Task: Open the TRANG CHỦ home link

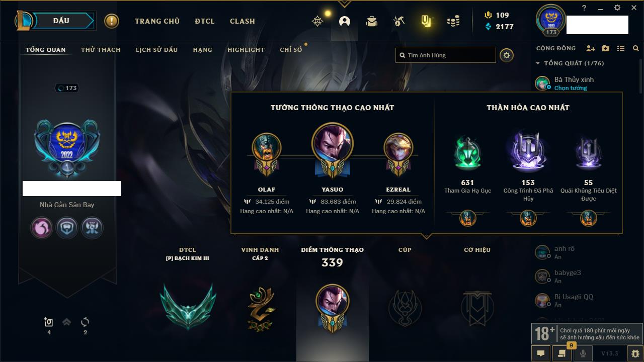Action: (157, 21)
